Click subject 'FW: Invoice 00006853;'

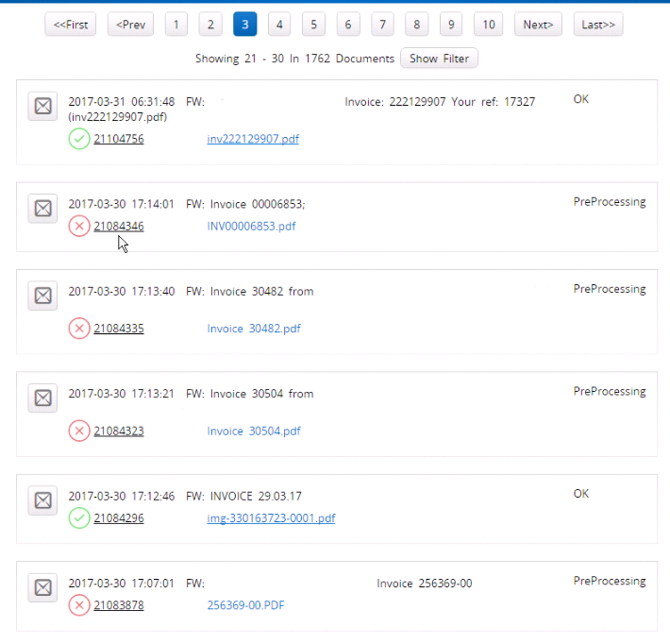(245, 204)
